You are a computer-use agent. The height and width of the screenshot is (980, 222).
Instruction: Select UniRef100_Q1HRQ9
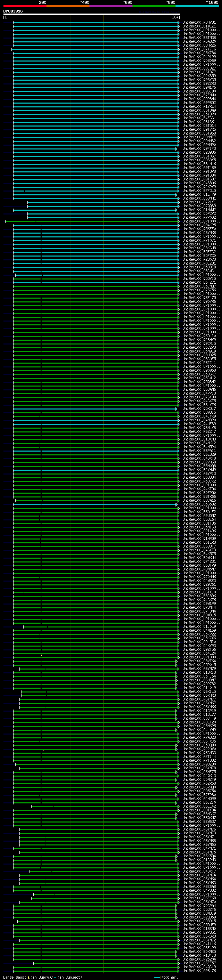(x=199, y=538)
